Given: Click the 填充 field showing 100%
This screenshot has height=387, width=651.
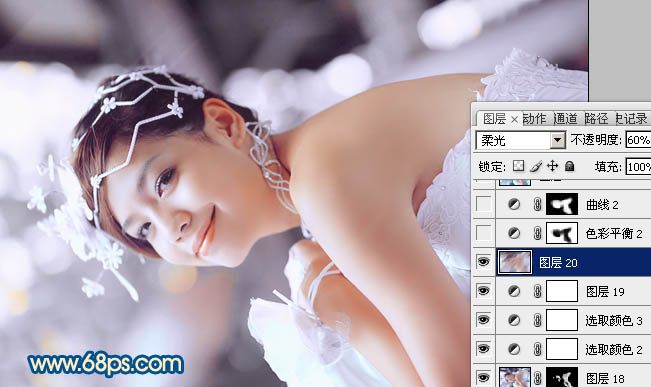Looking at the screenshot, I should tap(638, 167).
